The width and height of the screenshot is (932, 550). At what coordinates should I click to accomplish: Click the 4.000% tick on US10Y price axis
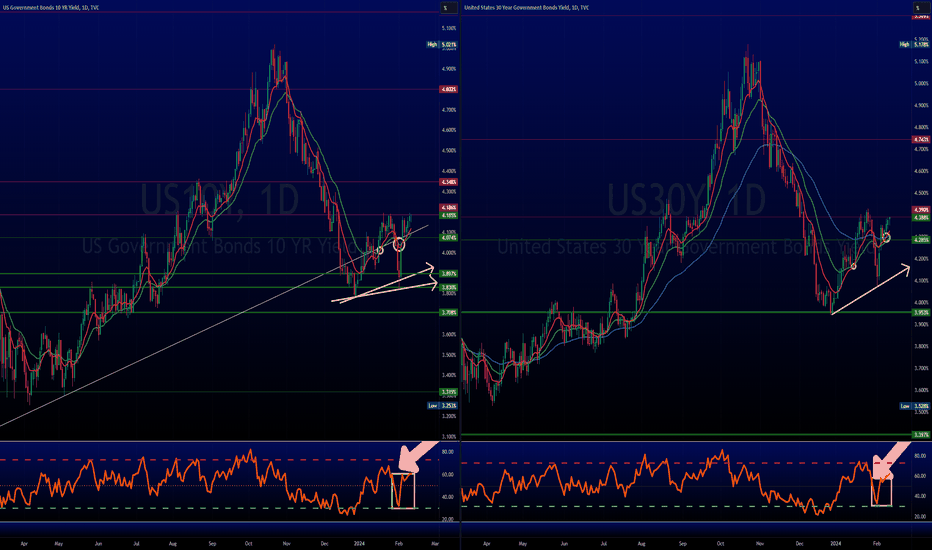[449, 253]
